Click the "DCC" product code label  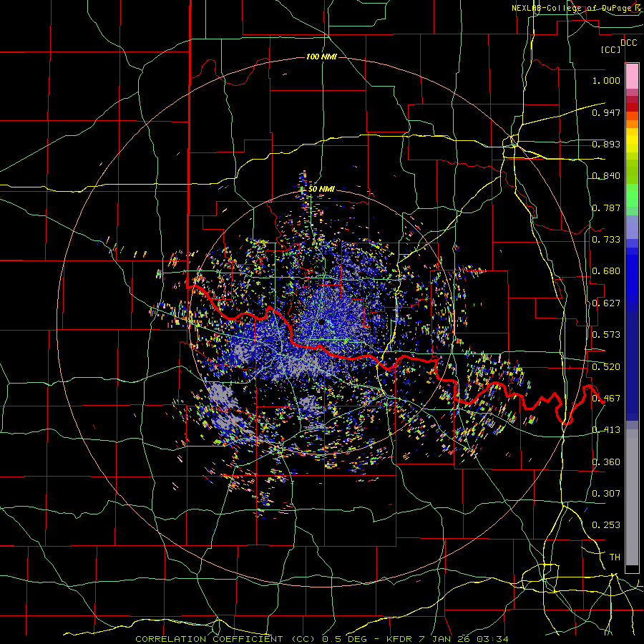(x=628, y=43)
